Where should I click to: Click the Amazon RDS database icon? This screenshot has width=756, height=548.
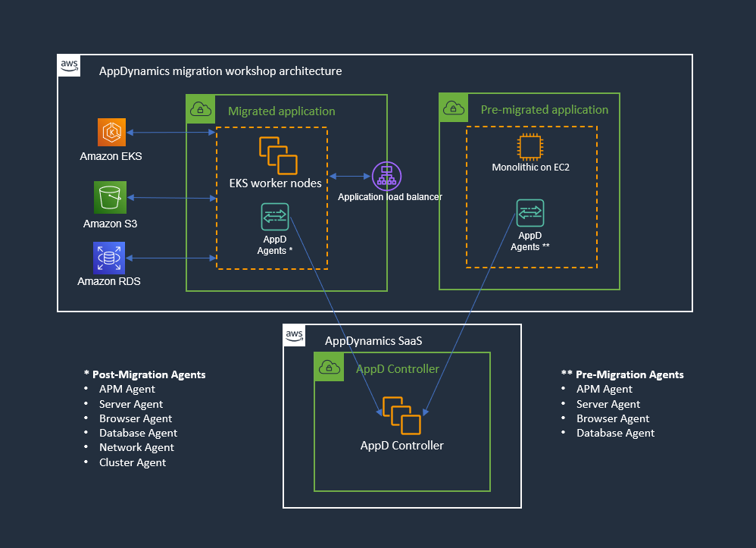point(109,258)
